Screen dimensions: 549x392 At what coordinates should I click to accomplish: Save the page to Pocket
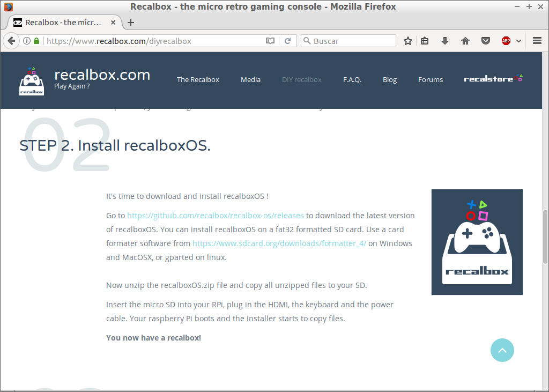click(485, 41)
